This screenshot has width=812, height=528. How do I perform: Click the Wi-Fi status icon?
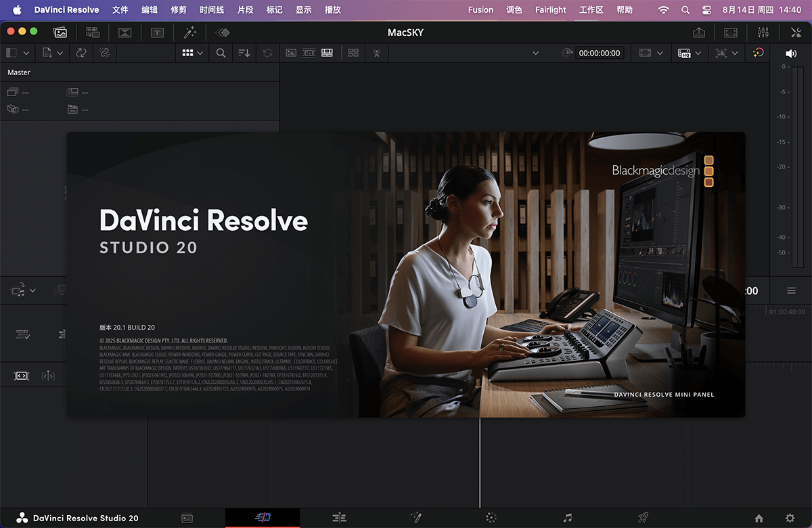tap(664, 10)
